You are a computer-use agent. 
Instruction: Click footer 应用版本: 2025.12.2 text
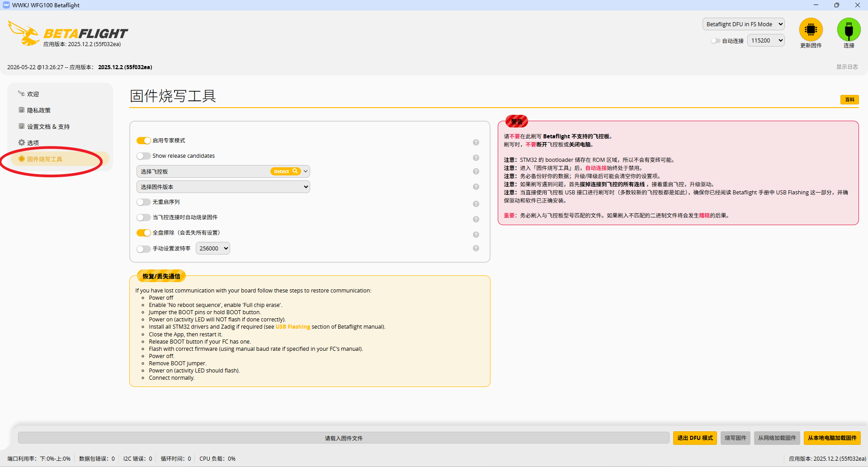point(827,458)
